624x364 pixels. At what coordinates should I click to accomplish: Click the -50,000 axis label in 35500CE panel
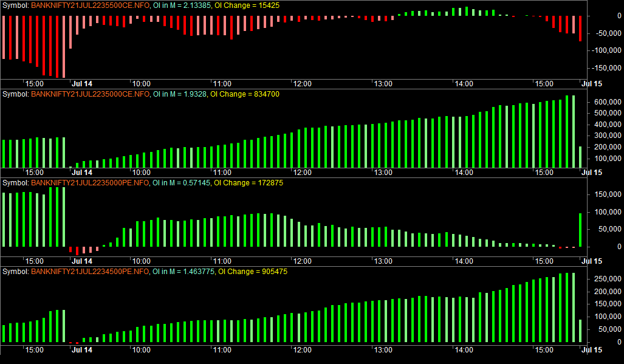click(x=608, y=33)
